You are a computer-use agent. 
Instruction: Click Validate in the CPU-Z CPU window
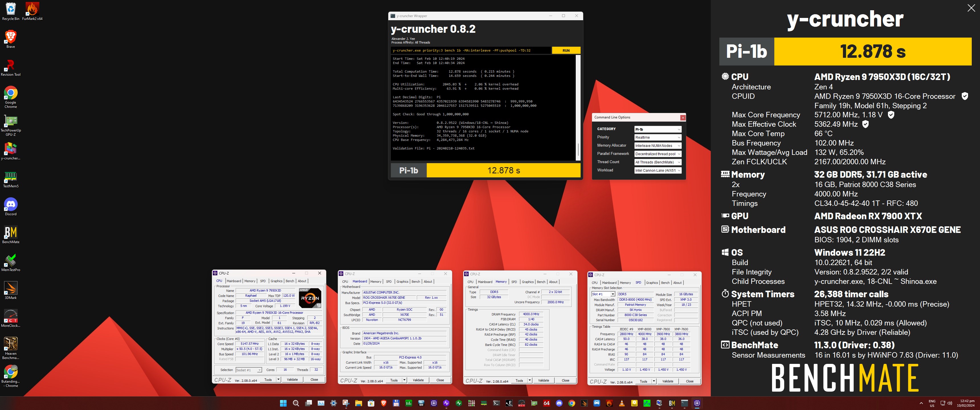click(x=292, y=380)
